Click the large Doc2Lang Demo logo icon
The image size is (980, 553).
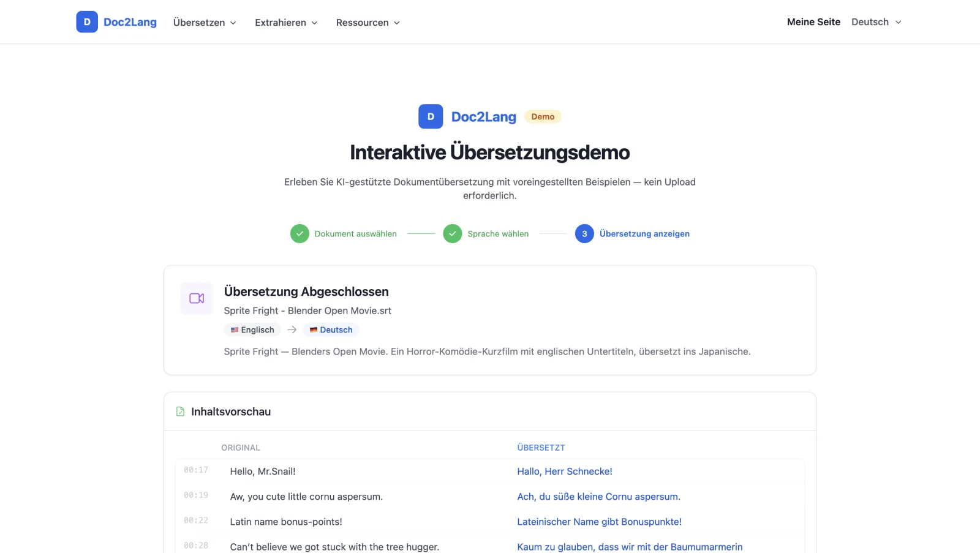coord(431,116)
